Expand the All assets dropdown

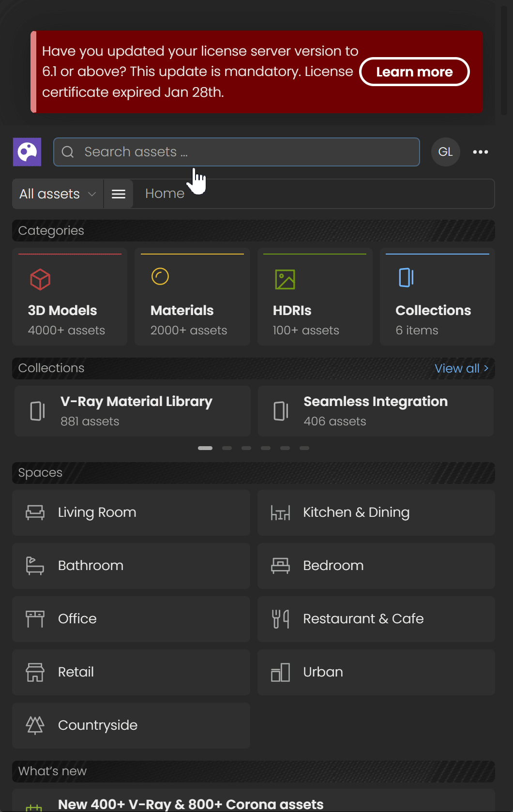click(x=58, y=194)
